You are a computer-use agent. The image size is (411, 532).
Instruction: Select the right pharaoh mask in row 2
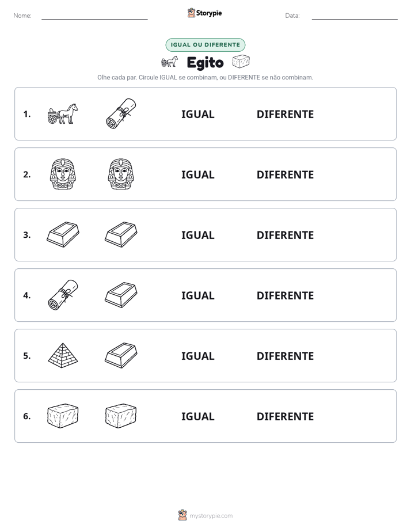[121, 174]
